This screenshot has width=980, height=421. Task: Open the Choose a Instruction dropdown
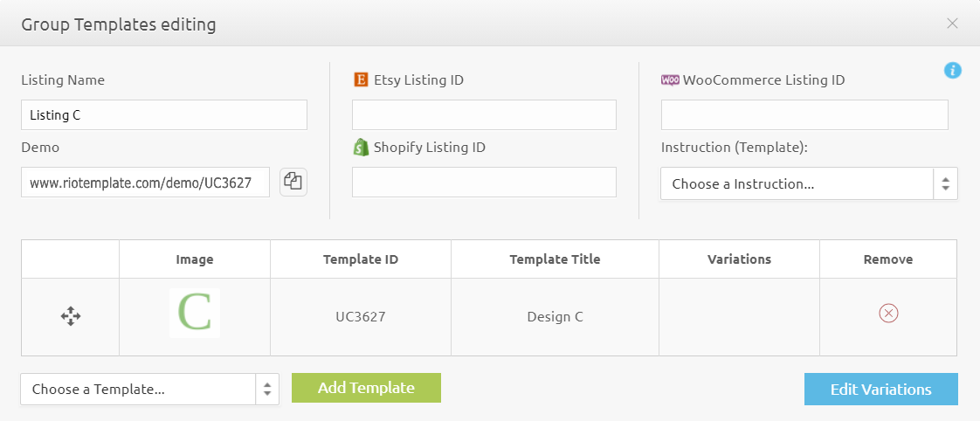click(x=809, y=184)
